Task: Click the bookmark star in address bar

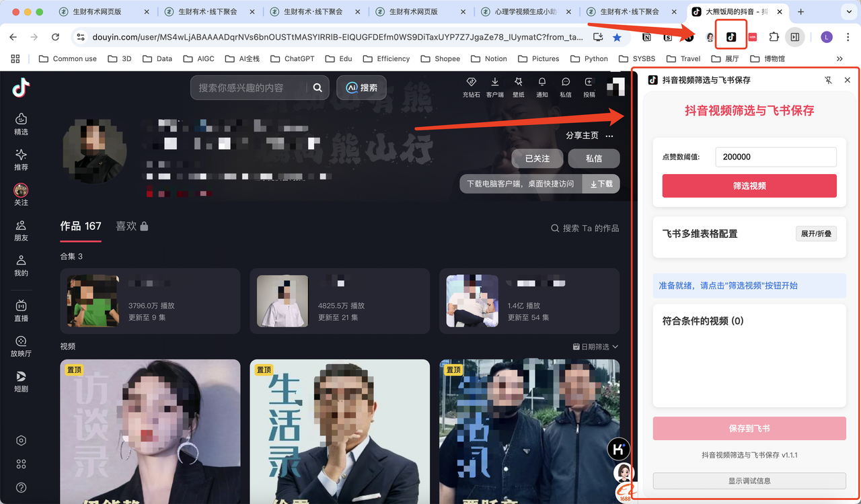Action: click(617, 38)
